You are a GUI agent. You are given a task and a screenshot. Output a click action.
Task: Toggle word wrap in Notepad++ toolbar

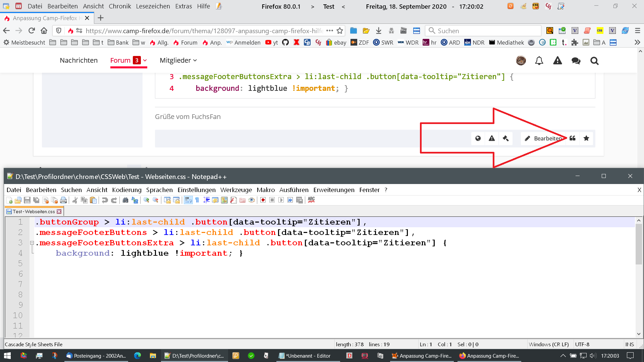(x=188, y=200)
